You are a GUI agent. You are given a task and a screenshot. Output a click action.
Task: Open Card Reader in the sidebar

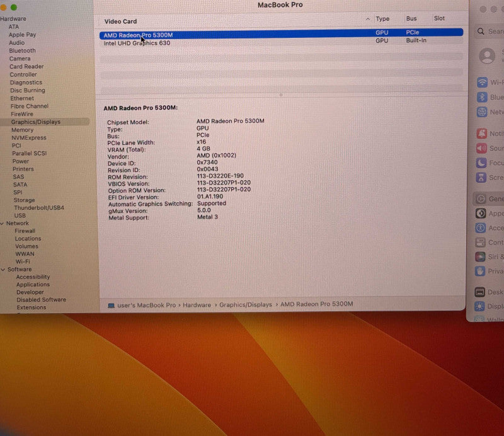point(26,66)
